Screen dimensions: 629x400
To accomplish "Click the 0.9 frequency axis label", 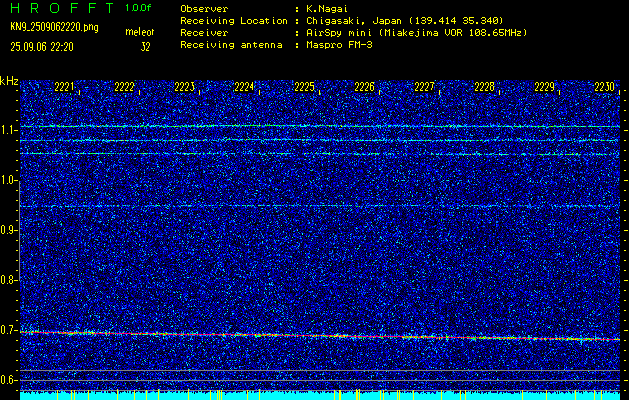I will pyautogui.click(x=9, y=230).
